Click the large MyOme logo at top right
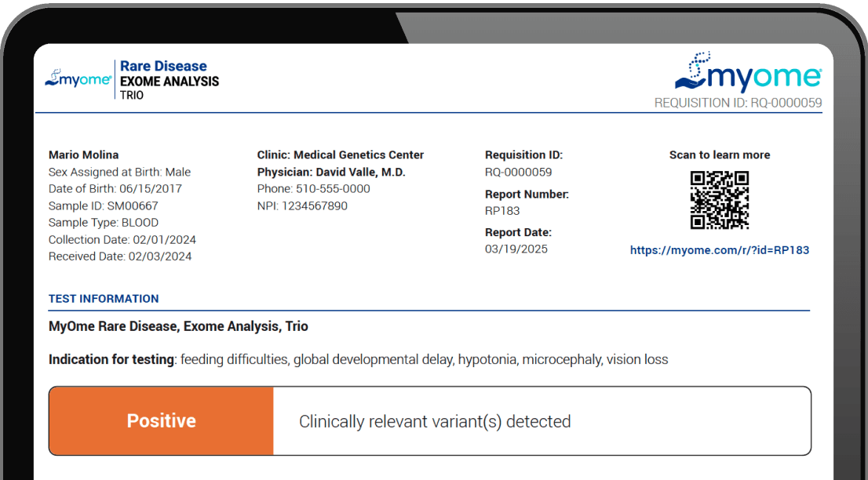Image resolution: width=868 pixels, height=480 pixels. 748,72
